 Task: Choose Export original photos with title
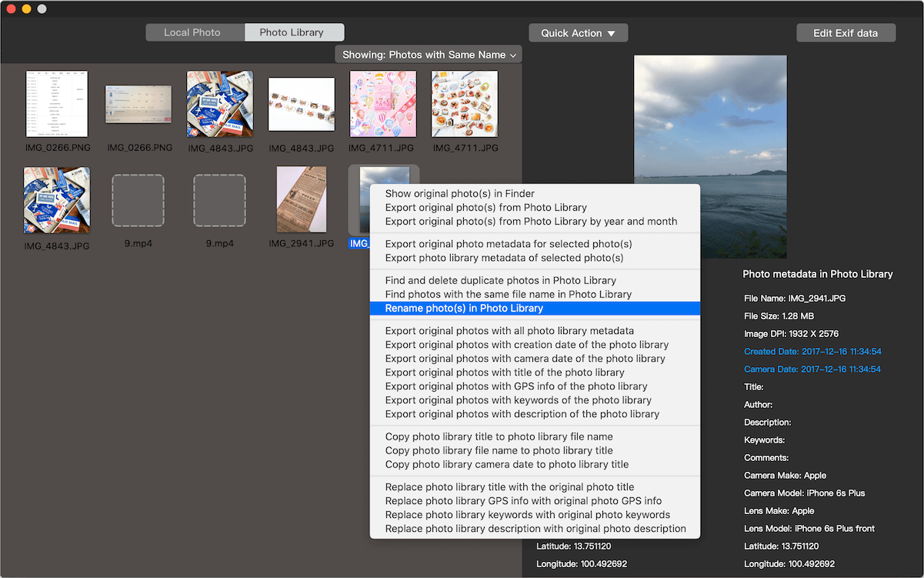[x=535, y=373]
